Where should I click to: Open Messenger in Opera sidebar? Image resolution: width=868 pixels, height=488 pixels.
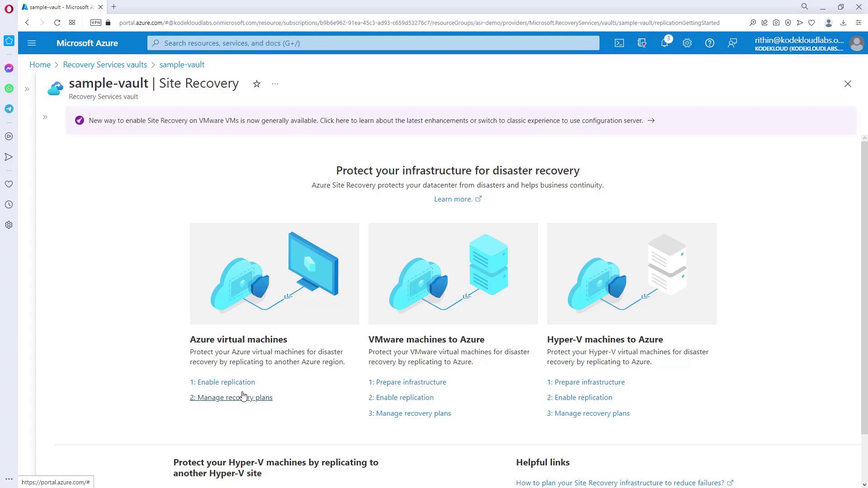(9, 68)
